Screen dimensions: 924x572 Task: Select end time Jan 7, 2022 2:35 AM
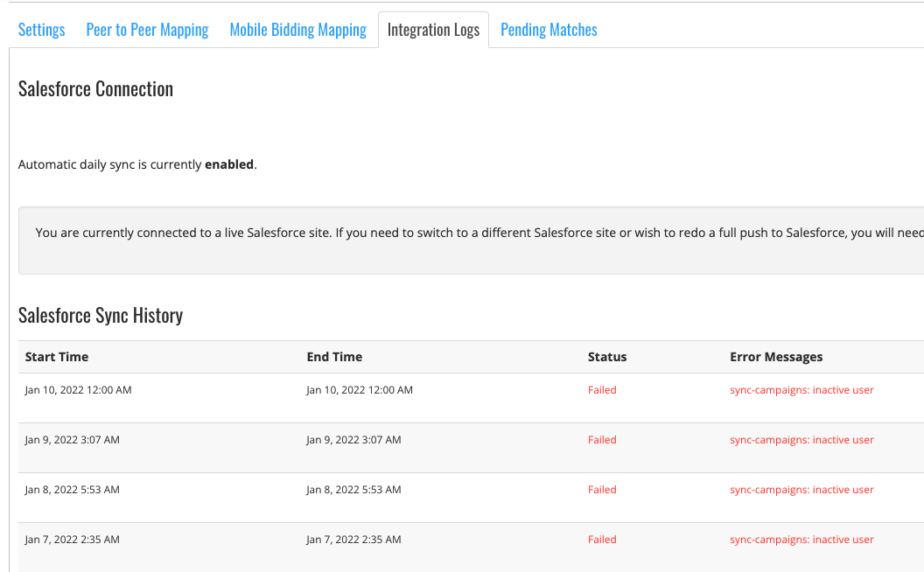353,540
